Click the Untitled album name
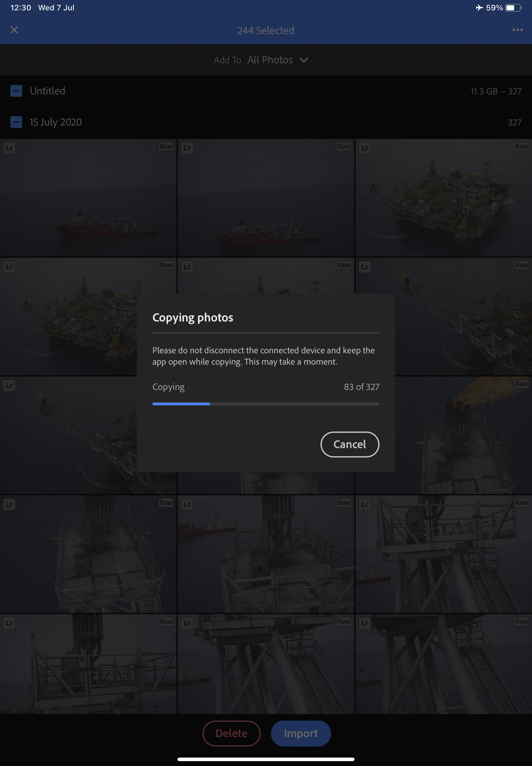The image size is (532, 766). click(x=48, y=91)
